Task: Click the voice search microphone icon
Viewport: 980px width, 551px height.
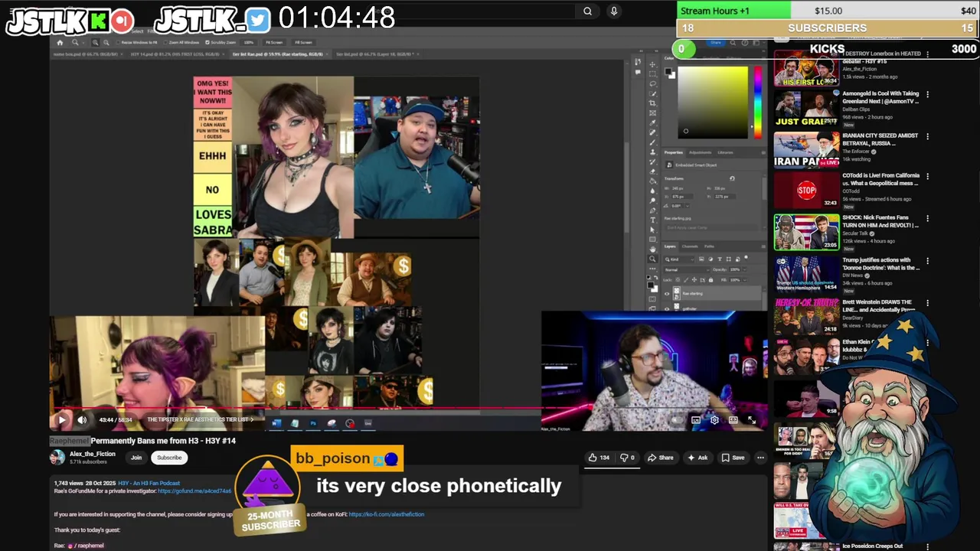Action: pyautogui.click(x=613, y=11)
